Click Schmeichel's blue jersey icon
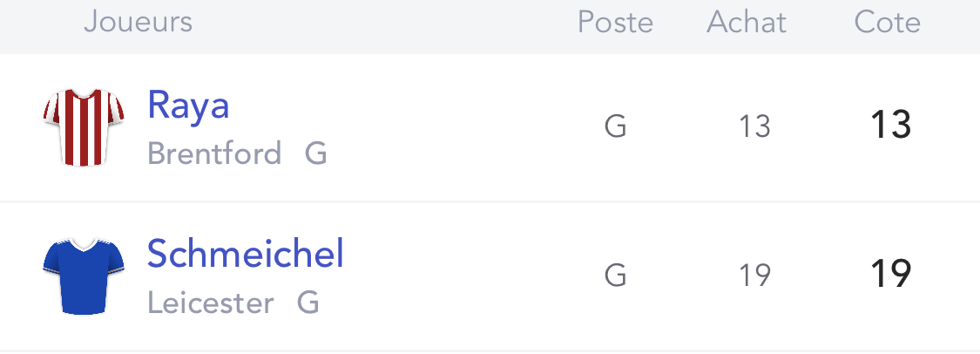Screen dimensions: 980x354 [84, 276]
